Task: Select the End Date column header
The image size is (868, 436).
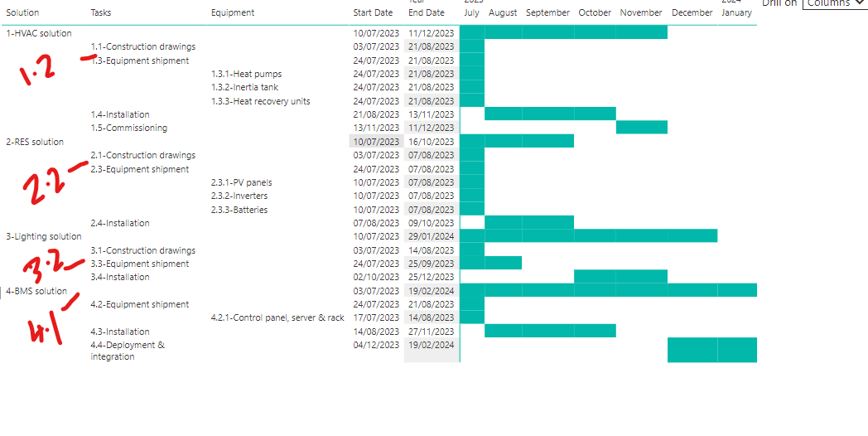Action: [427, 12]
